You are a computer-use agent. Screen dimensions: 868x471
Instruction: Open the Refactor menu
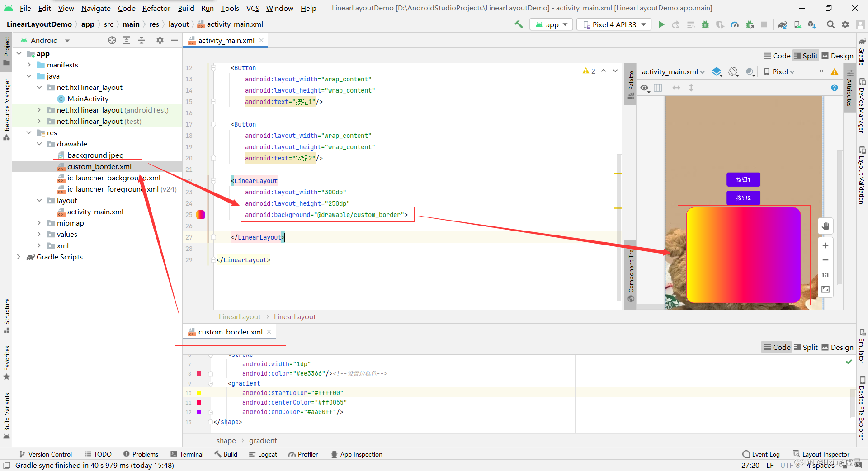(156, 8)
